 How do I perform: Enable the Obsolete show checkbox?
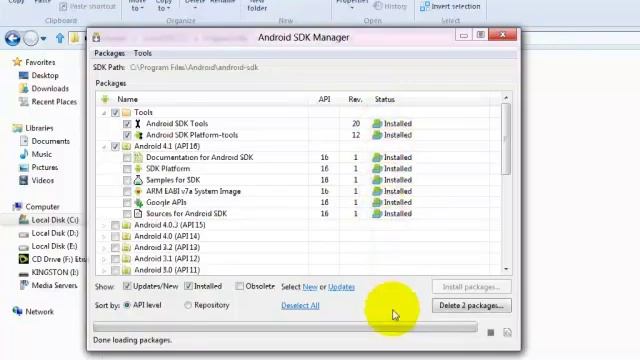(x=239, y=286)
